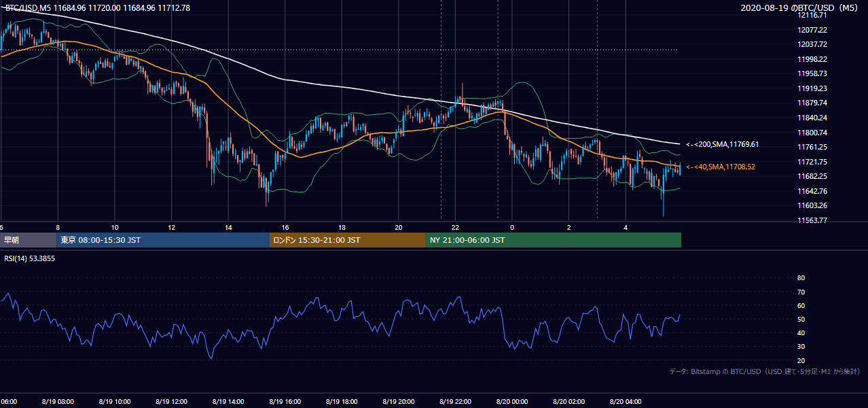Select the '2020-08-19 のBTC/USD（M5）' chart title
The height and width of the screenshot is (408, 868).
[x=801, y=8]
